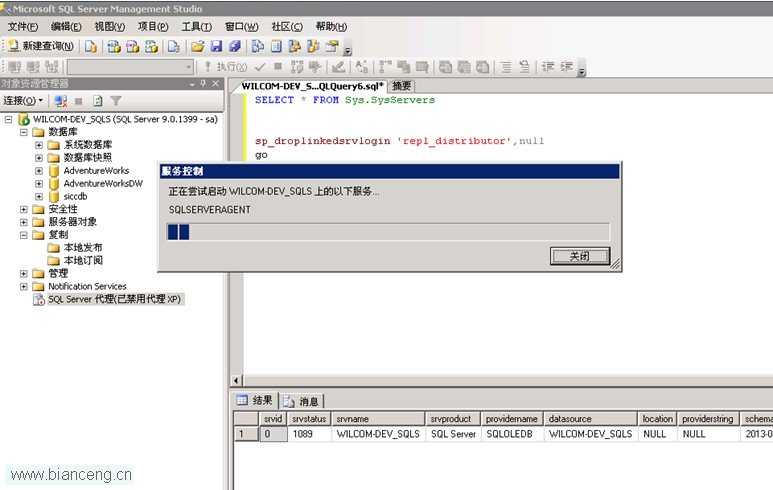Click the Object Explorer disconnect icon

pyautogui.click(x=61, y=101)
